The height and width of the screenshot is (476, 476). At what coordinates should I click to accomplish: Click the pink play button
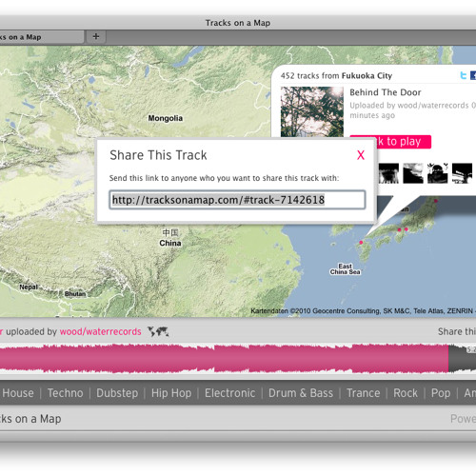coord(403,141)
